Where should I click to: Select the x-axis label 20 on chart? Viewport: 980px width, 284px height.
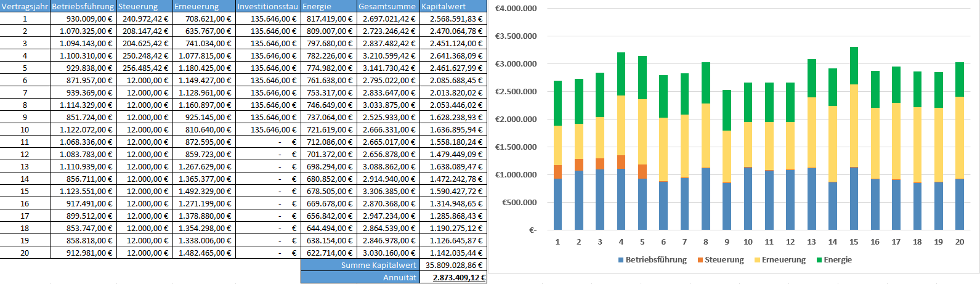pos(959,242)
